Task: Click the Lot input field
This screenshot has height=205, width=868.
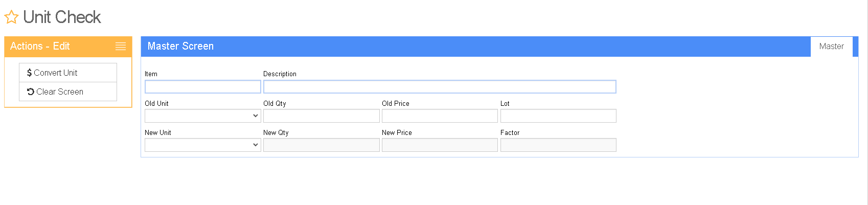Action: coord(558,116)
